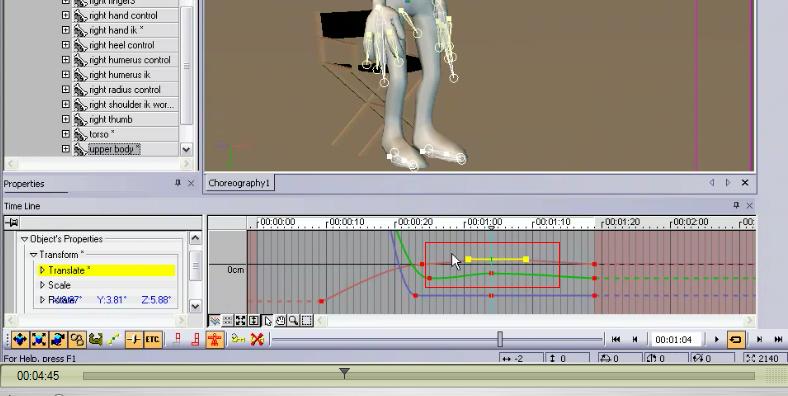Toggle the loop playback button
The height and width of the screenshot is (396, 788).
pos(735,340)
